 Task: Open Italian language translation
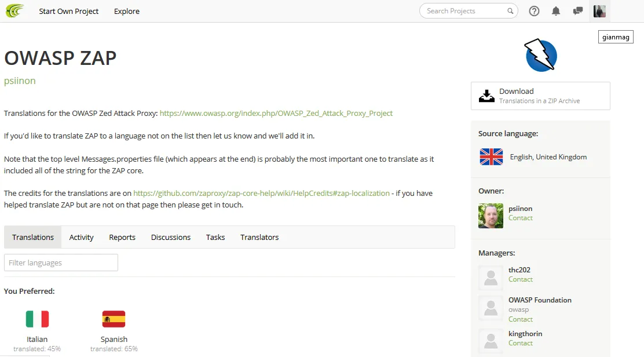(x=37, y=339)
